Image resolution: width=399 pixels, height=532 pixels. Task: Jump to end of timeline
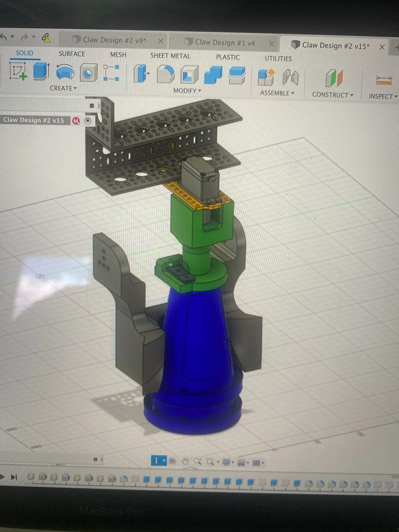pos(14,477)
